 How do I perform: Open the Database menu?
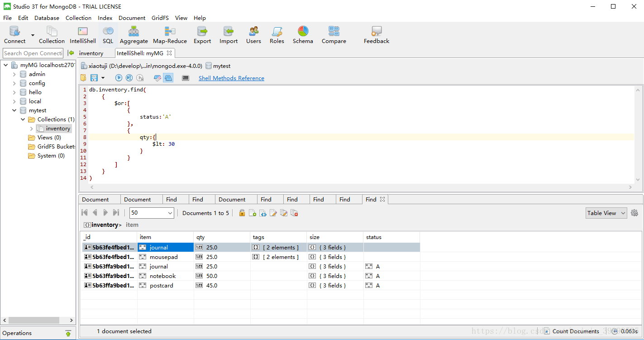coord(47,18)
